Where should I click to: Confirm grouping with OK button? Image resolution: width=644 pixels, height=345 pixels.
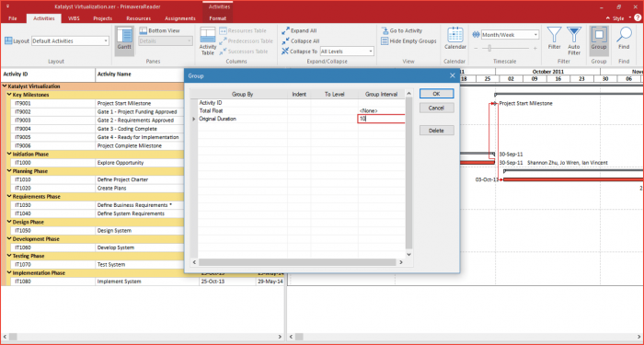point(437,94)
